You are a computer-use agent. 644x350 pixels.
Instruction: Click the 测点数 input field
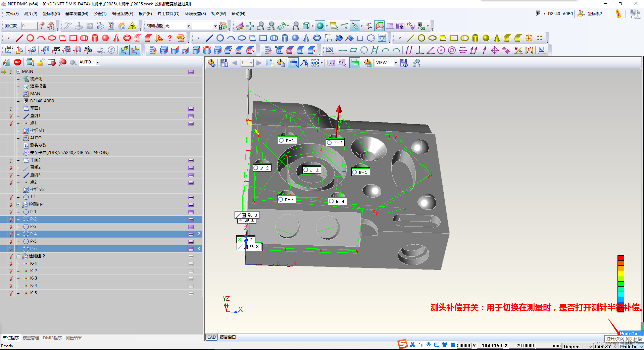click(x=29, y=26)
